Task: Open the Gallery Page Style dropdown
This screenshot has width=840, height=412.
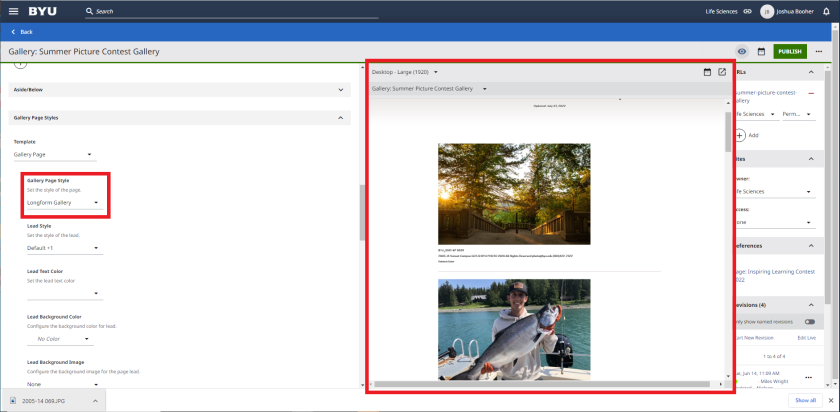Action: [63, 203]
